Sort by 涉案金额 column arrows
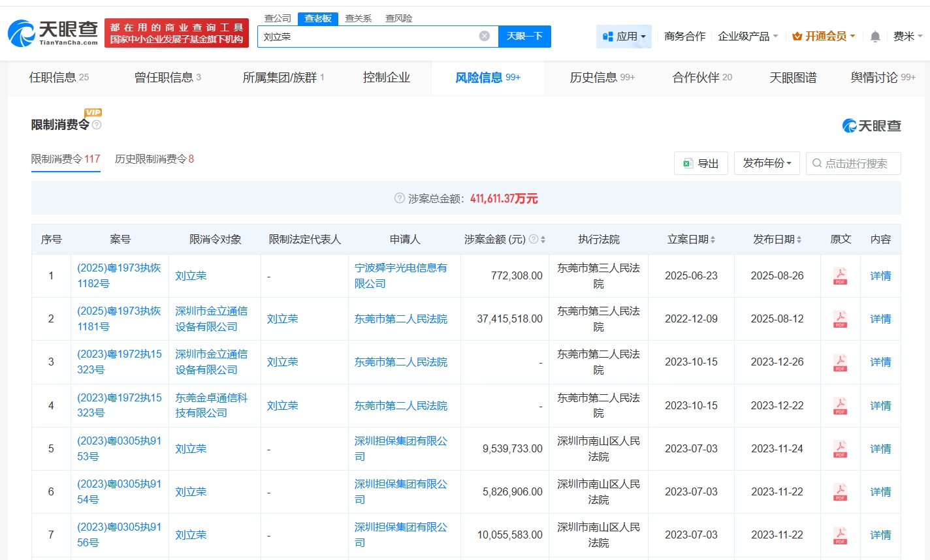Viewport: 930px width, 560px height. (x=543, y=240)
